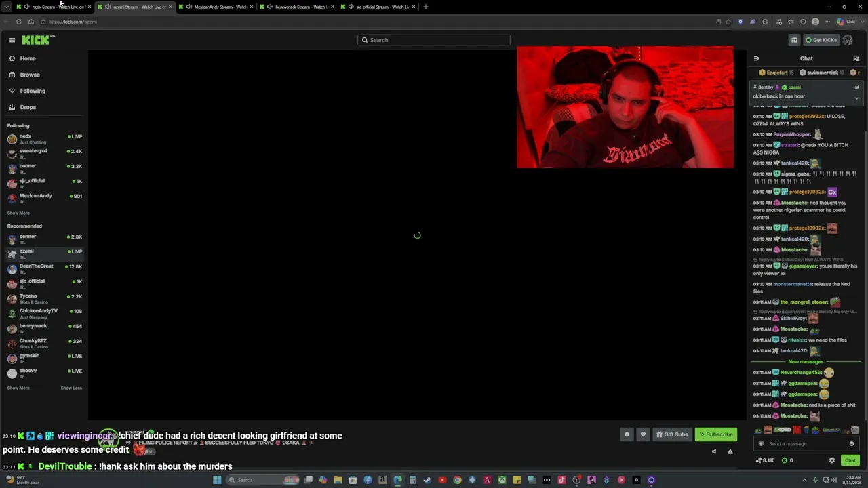Open the emote picker in chat
868x488 pixels.
click(x=852, y=444)
